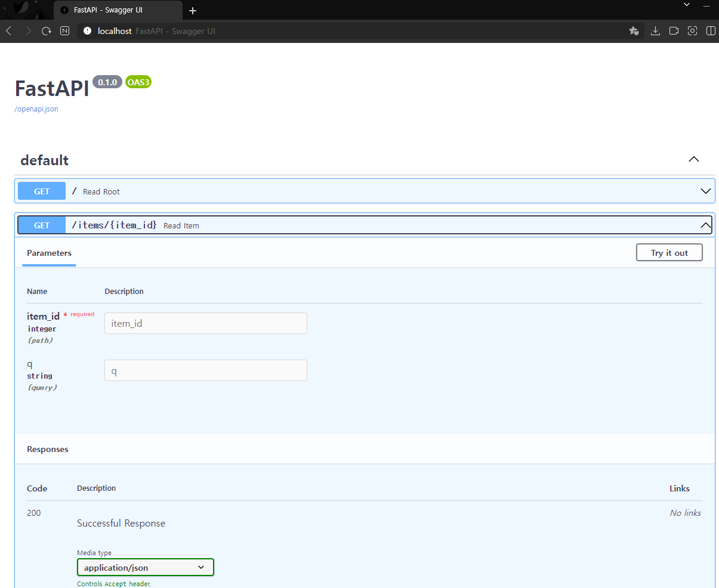Open a new tab with plus icon
The image size is (719, 588).
[x=193, y=11]
